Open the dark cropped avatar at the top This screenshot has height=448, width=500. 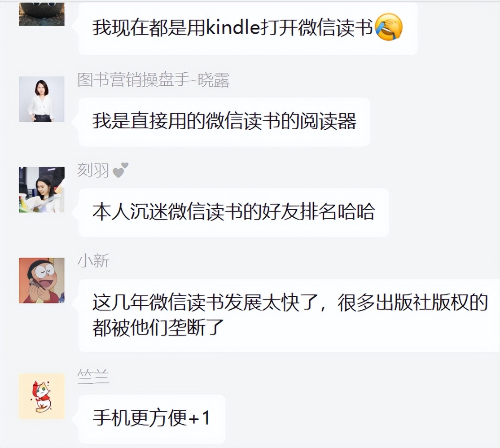tap(41, 14)
